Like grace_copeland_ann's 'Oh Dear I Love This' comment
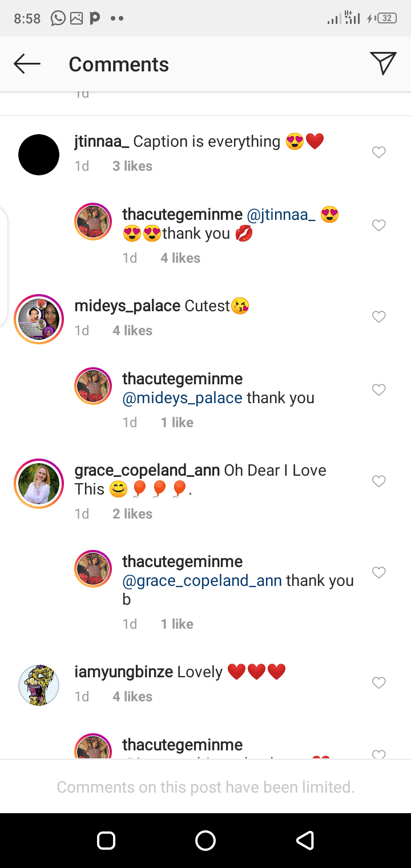Image resolution: width=411 pixels, height=868 pixels. point(379,481)
